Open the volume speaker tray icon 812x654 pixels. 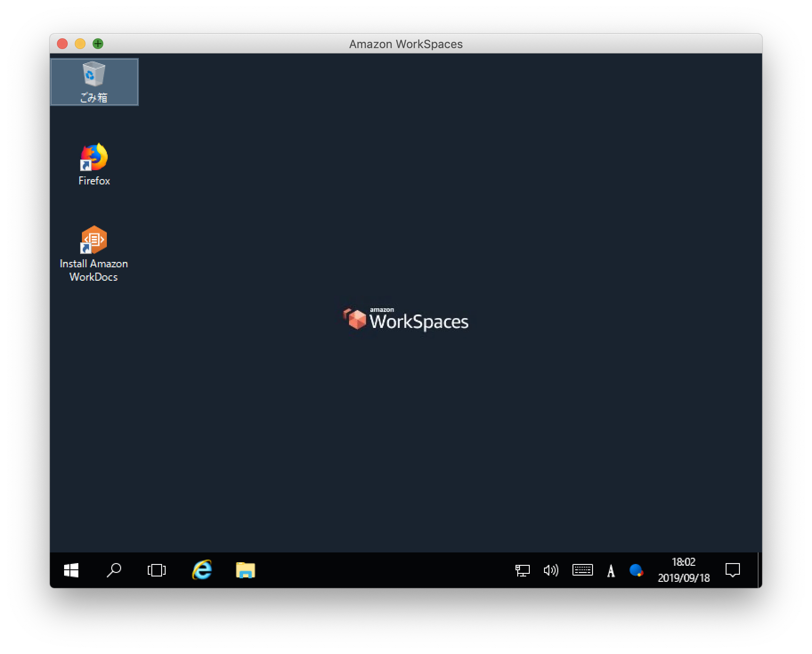[551, 570]
